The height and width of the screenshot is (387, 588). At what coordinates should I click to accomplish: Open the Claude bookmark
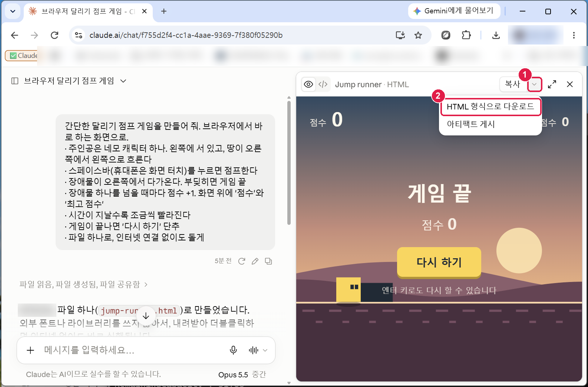[x=23, y=56]
